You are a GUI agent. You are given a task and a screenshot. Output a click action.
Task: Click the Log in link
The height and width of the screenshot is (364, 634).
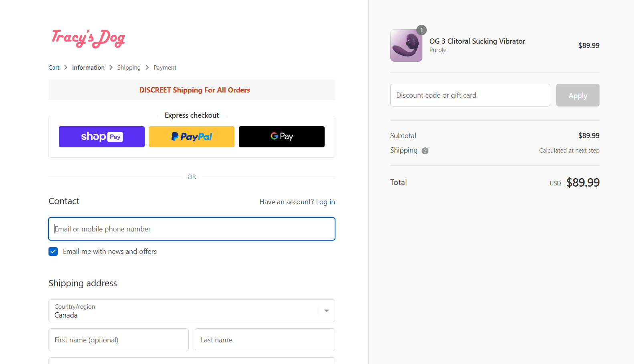point(325,202)
